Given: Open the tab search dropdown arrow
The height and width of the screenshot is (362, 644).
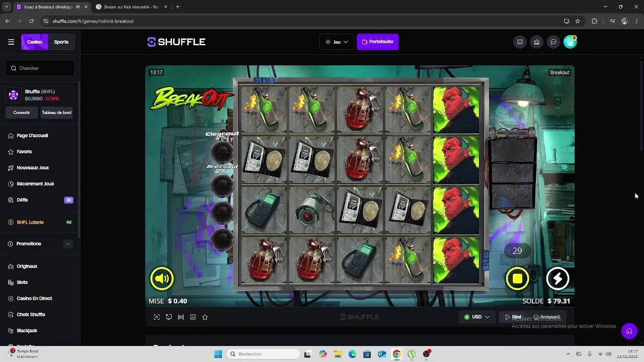Looking at the screenshot, I should tap(6, 7).
